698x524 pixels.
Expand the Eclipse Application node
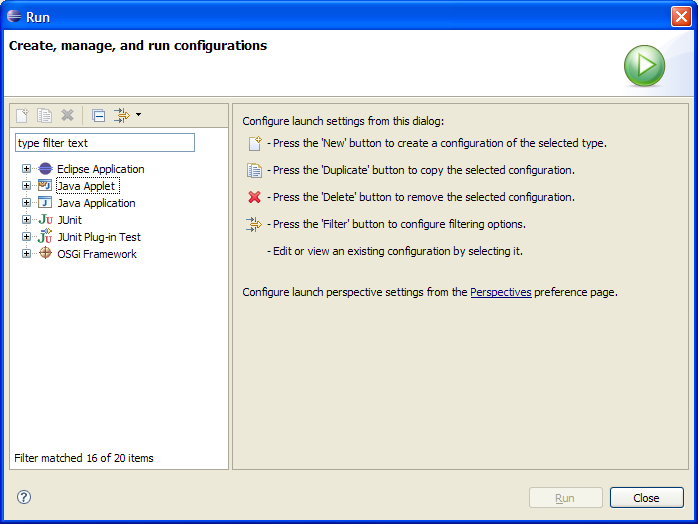pos(26,169)
